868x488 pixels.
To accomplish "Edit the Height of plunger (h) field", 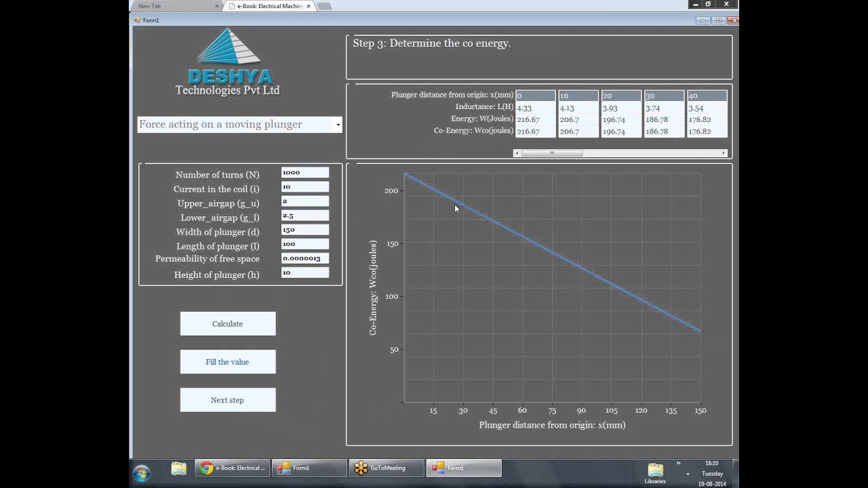I will click(305, 272).
